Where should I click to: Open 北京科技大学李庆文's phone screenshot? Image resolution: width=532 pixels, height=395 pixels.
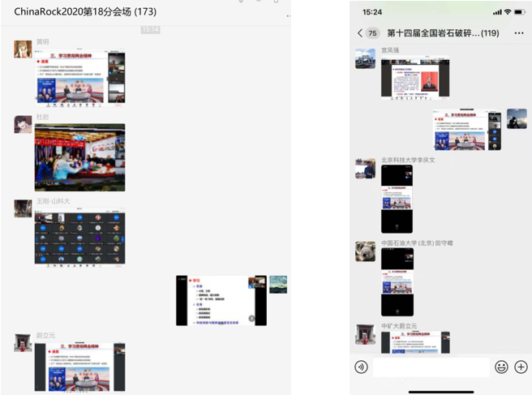[x=397, y=199]
